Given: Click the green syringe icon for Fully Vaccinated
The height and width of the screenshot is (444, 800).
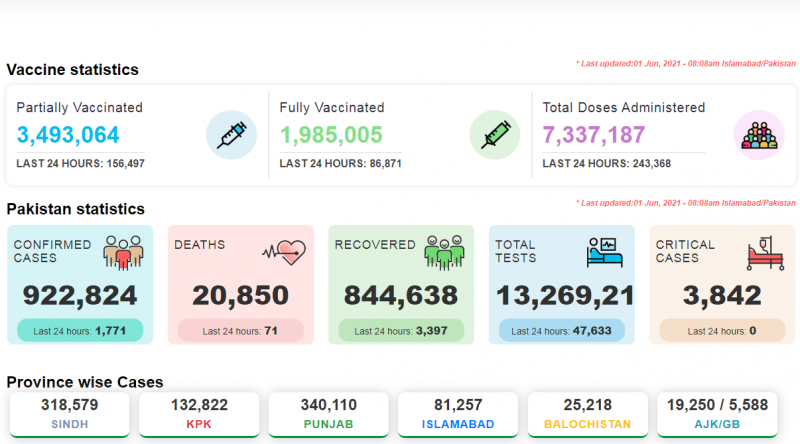Looking at the screenshot, I should click(495, 135).
